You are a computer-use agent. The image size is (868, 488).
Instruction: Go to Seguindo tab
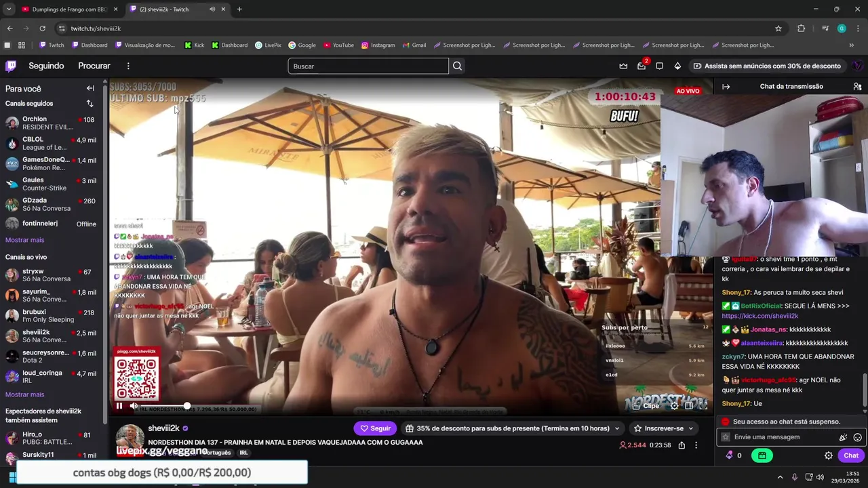pos(46,66)
